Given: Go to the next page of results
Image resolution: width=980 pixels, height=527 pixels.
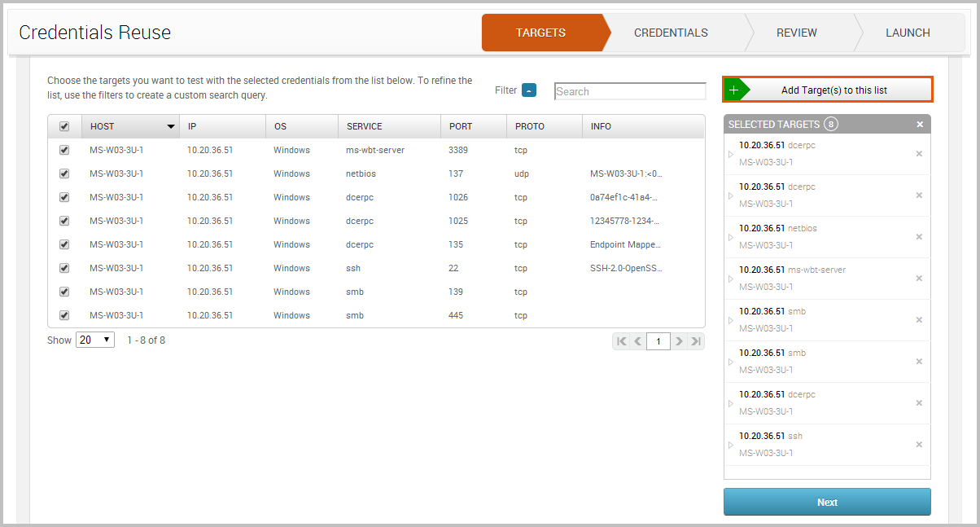Looking at the screenshot, I should click(680, 341).
